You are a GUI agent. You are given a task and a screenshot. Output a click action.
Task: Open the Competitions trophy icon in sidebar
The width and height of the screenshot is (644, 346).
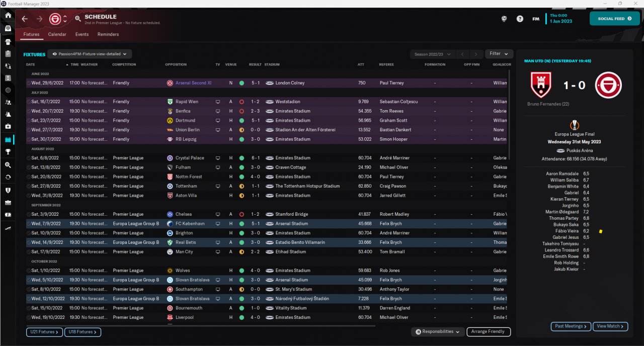[x=8, y=152]
